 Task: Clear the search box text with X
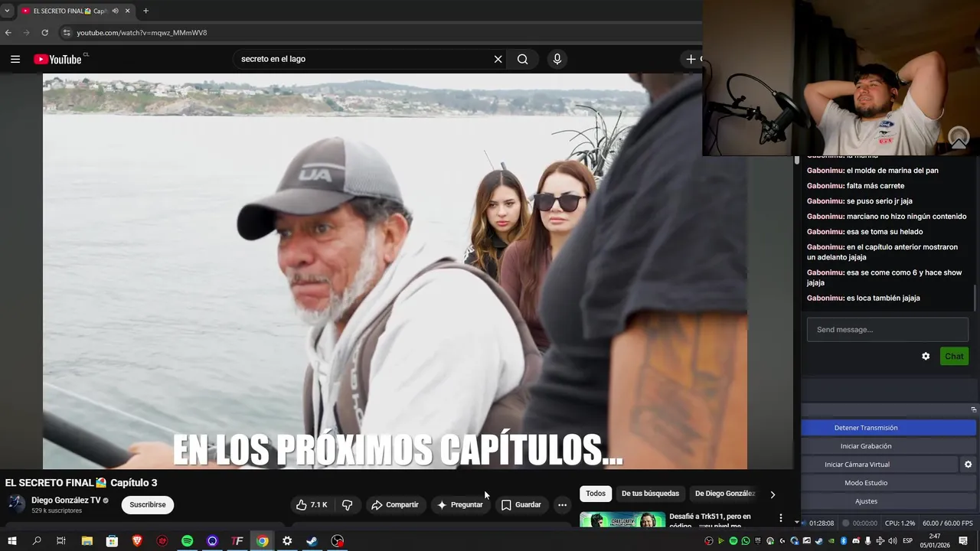[x=498, y=59]
